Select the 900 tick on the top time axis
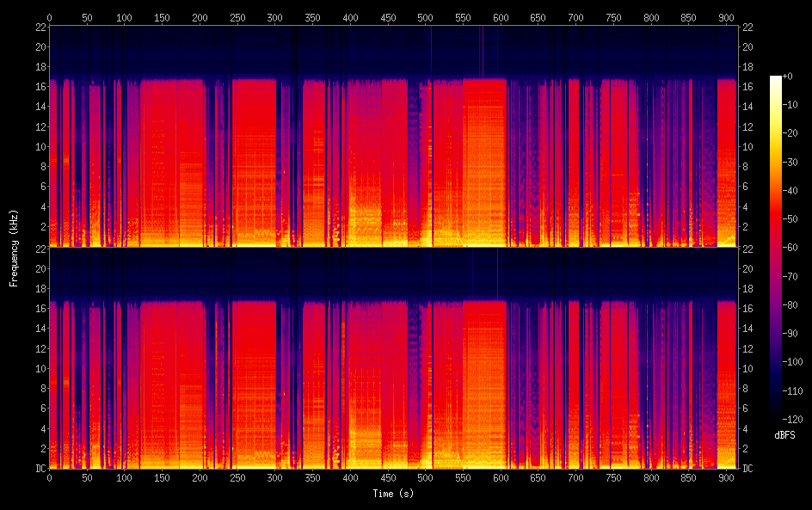 pos(724,17)
